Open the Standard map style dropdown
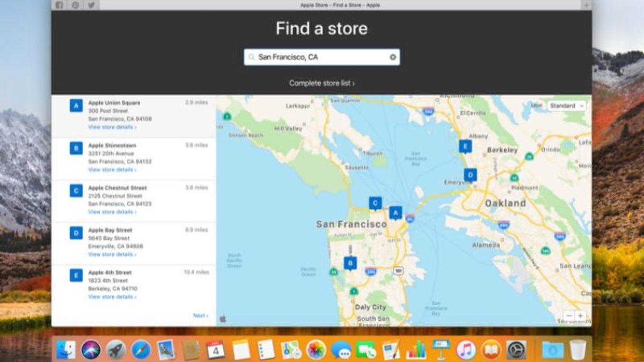Viewport: 644px width, 362px height. 564,106
